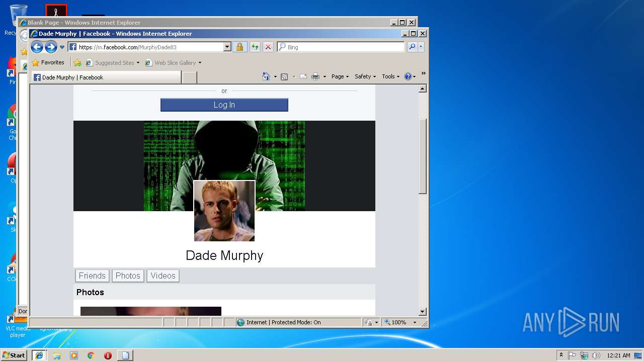Expand Web Slice Gallery dropdown arrow
Image resolution: width=644 pixels, height=362 pixels.
200,63
